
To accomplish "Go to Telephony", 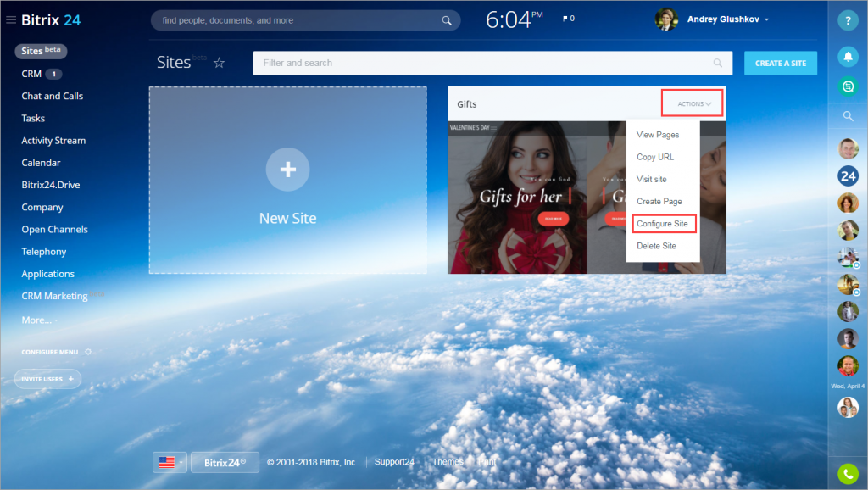I will [x=44, y=252].
